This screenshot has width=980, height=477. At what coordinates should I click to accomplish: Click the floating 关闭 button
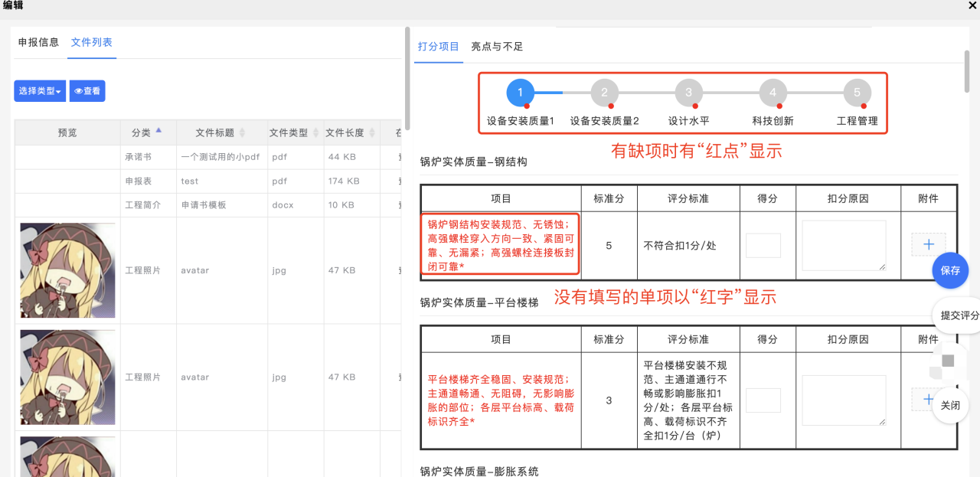point(950,405)
